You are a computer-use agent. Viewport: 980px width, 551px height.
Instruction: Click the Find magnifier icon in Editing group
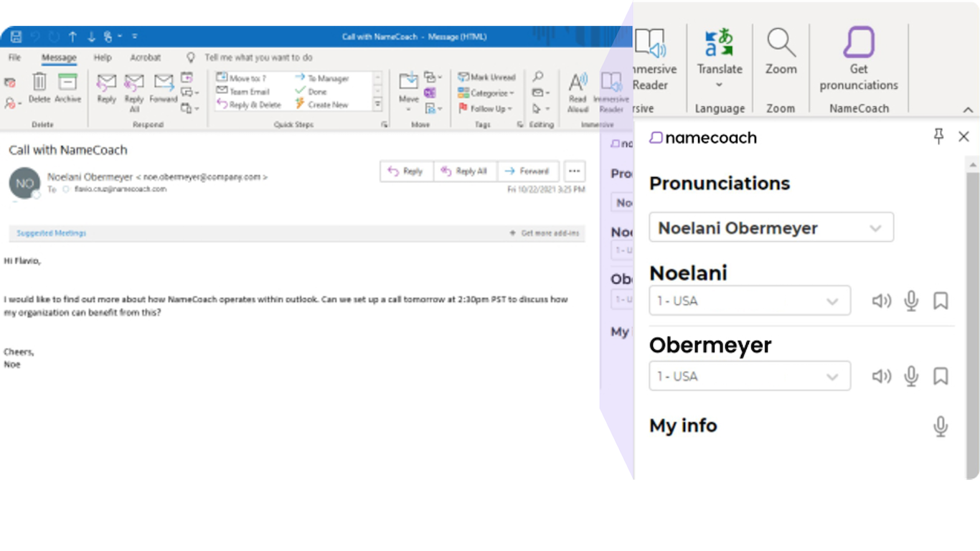pos(538,77)
